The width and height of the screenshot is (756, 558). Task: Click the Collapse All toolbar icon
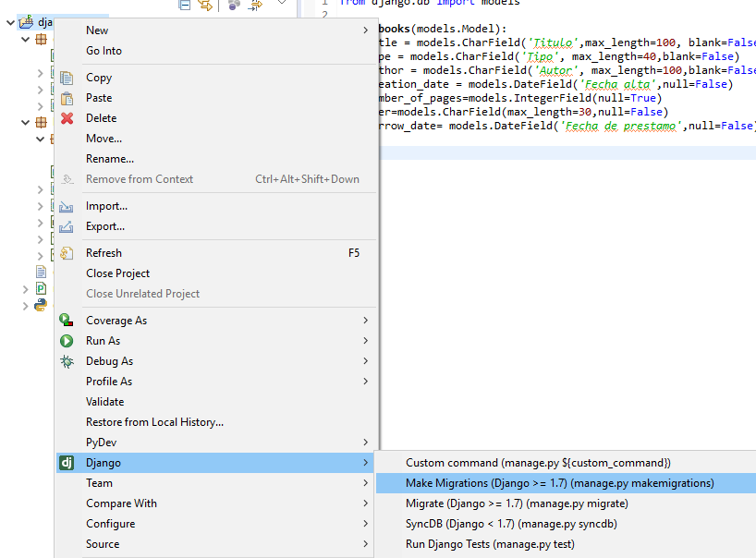[185, 5]
